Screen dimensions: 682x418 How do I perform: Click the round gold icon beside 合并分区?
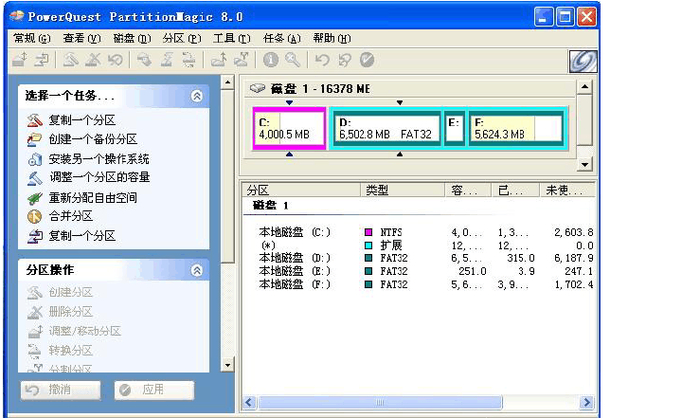pyautogui.click(x=35, y=216)
